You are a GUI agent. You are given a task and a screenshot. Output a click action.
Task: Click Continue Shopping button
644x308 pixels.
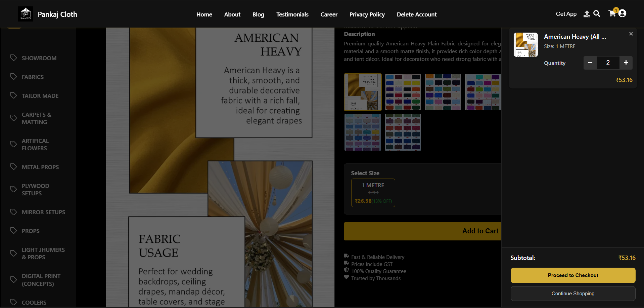coord(573,294)
